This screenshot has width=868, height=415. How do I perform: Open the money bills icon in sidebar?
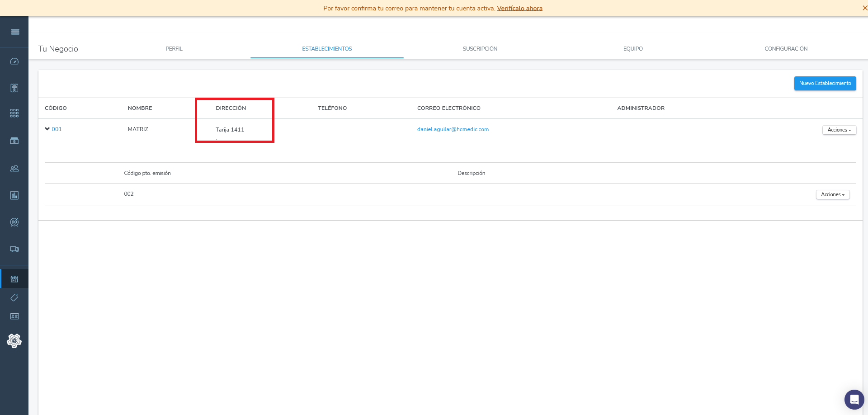pyautogui.click(x=14, y=141)
